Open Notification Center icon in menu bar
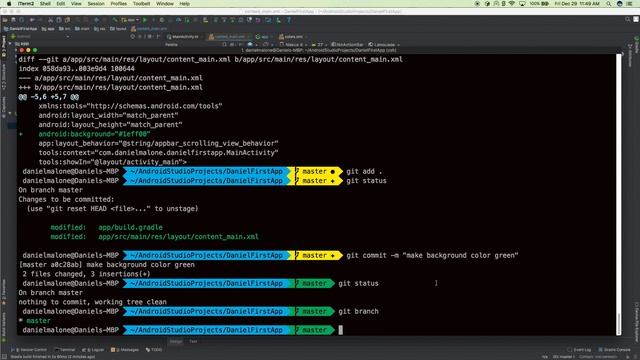The height and width of the screenshot is (360, 640). pos(629,4)
